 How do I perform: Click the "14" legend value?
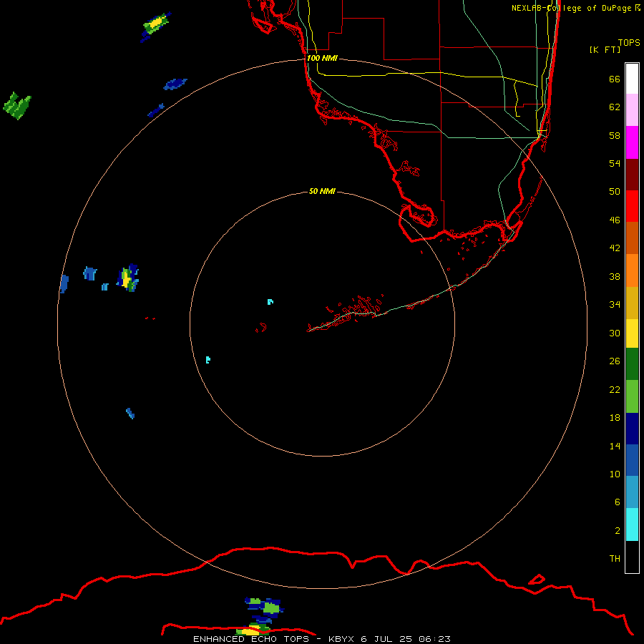click(615, 446)
